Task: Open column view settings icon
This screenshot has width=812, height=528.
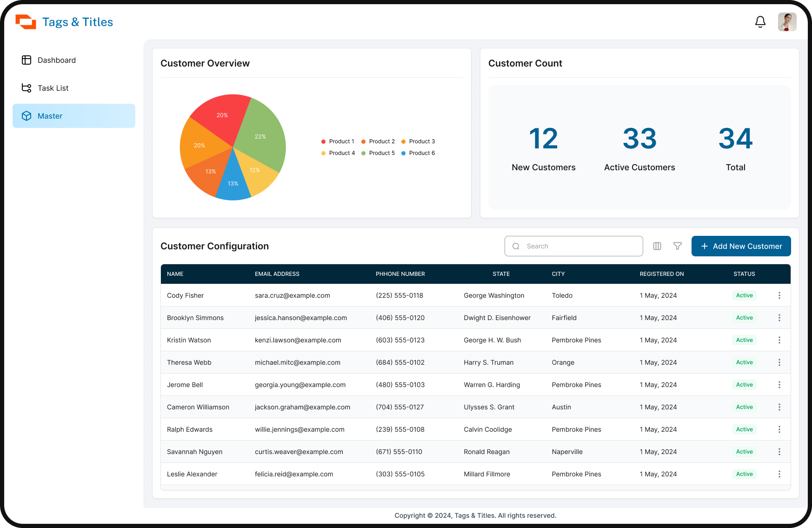Action: [657, 246]
